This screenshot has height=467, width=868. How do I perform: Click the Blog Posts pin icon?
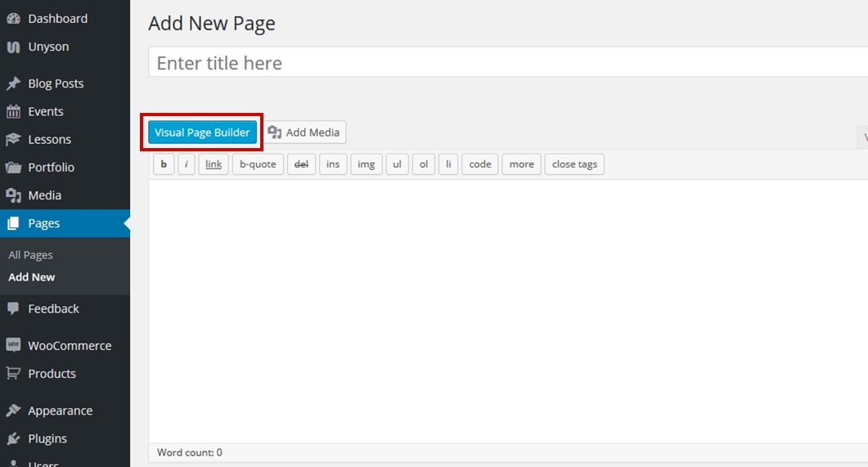pos(13,83)
